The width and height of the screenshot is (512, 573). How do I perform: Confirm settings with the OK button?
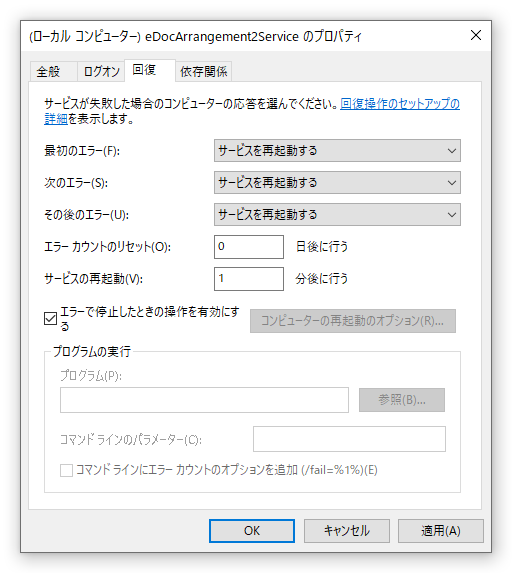click(252, 531)
